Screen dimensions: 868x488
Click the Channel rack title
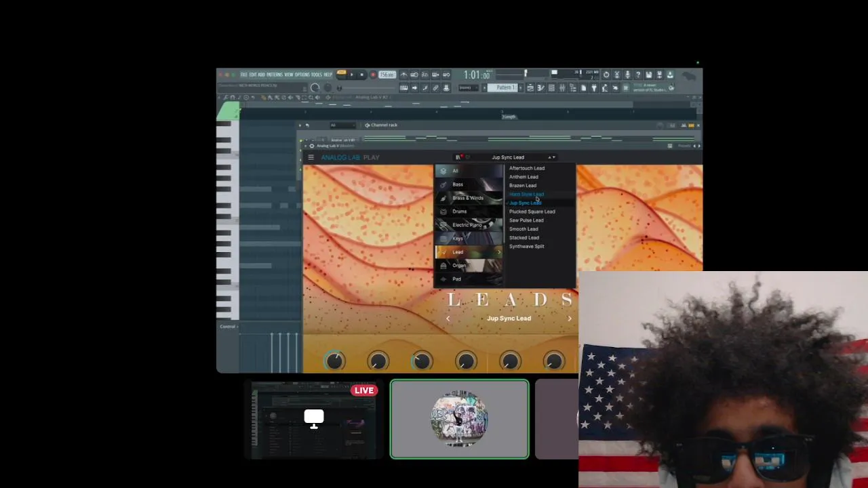[384, 125]
